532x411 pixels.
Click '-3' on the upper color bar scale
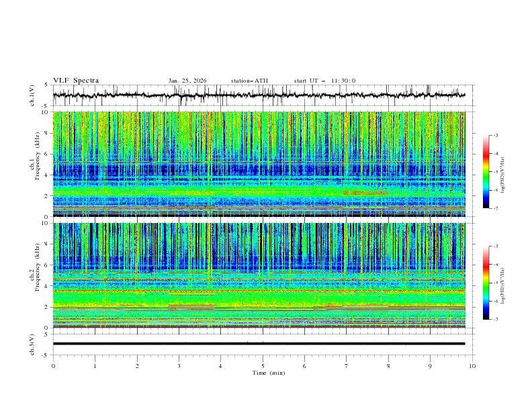point(495,135)
